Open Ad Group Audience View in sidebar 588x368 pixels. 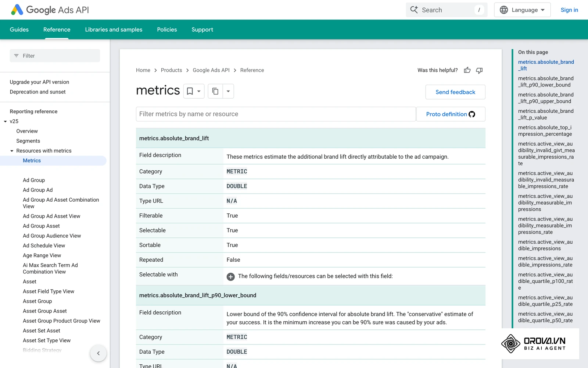pyautogui.click(x=52, y=236)
